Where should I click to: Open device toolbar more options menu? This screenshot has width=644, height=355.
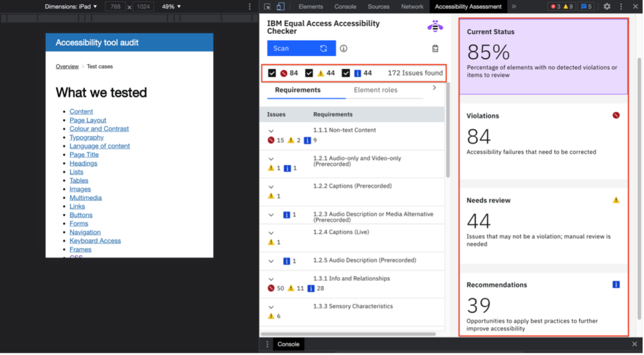250,6
